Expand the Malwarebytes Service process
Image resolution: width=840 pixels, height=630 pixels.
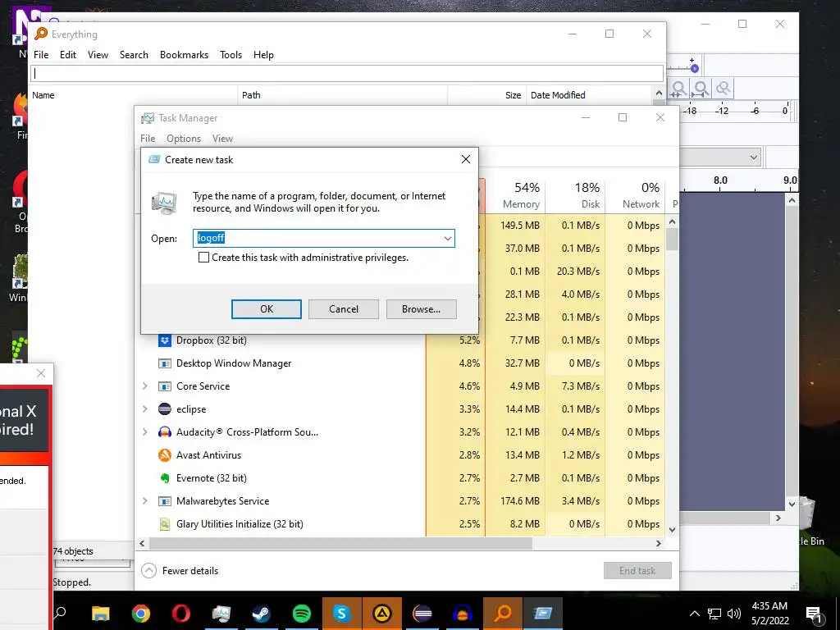pyautogui.click(x=144, y=501)
